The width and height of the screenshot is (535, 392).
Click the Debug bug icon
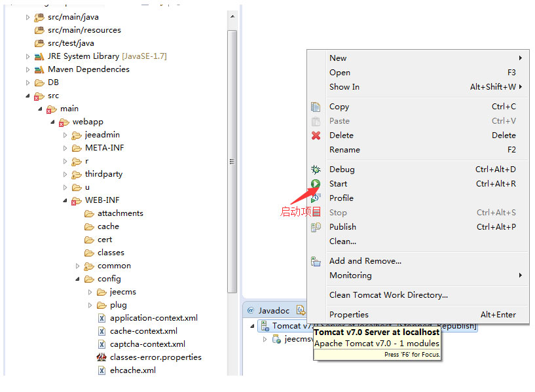coord(316,169)
